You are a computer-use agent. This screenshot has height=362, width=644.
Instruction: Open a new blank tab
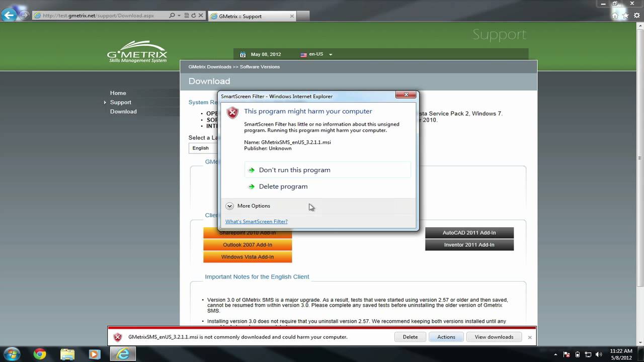tap(302, 16)
